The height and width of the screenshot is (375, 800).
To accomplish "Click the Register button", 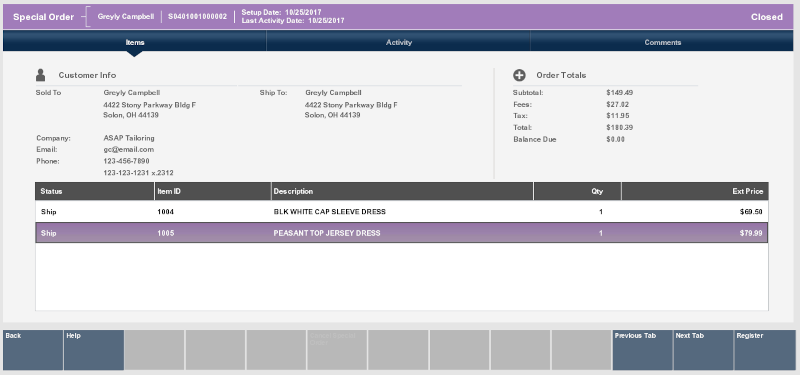I will click(765, 350).
